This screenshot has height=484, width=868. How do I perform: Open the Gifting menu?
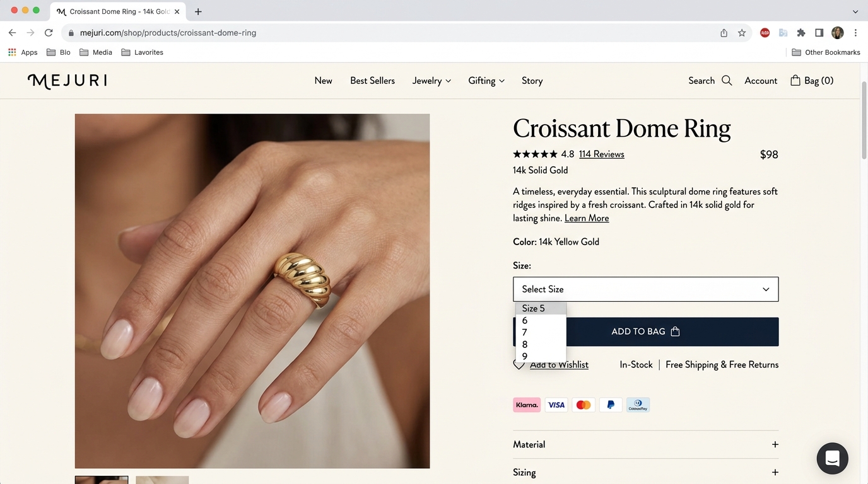click(486, 81)
